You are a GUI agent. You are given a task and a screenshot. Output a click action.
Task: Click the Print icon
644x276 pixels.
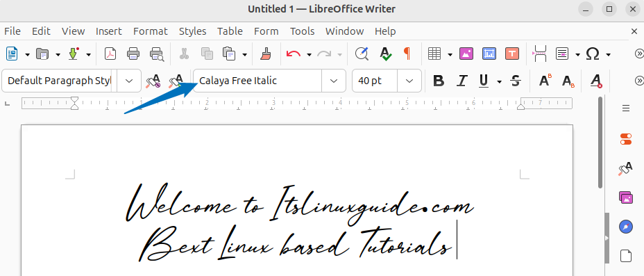tap(133, 54)
